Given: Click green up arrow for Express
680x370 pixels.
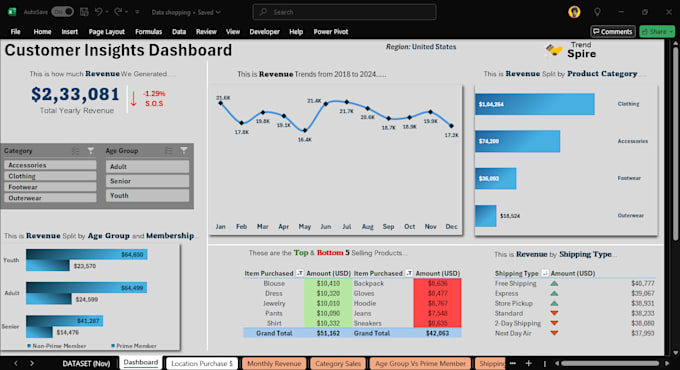Looking at the screenshot, I should [x=554, y=293].
